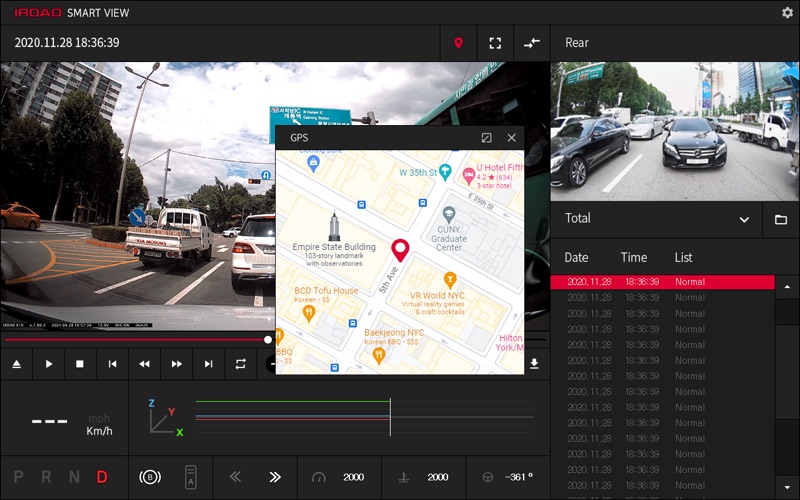
Task: Switch speed unit to Km/h
Action: coord(99,431)
